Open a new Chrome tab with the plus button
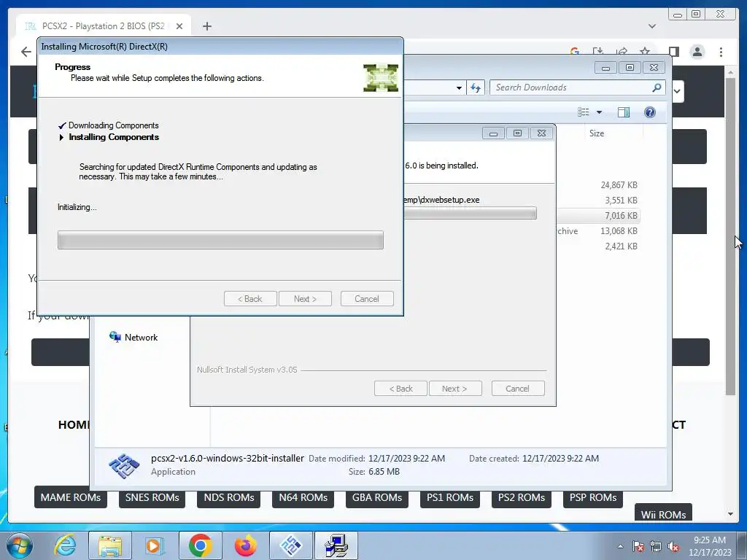The width and height of the screenshot is (747, 560). [x=206, y=26]
